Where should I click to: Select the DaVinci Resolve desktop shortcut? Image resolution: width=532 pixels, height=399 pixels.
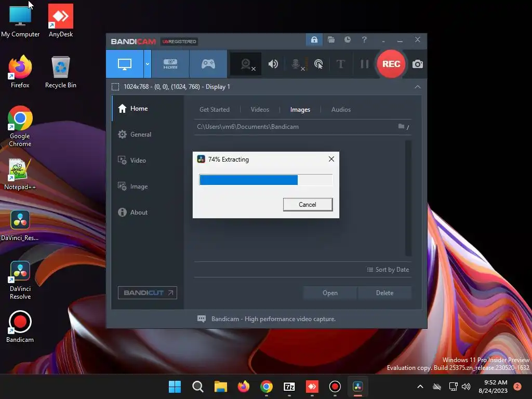coord(20,280)
